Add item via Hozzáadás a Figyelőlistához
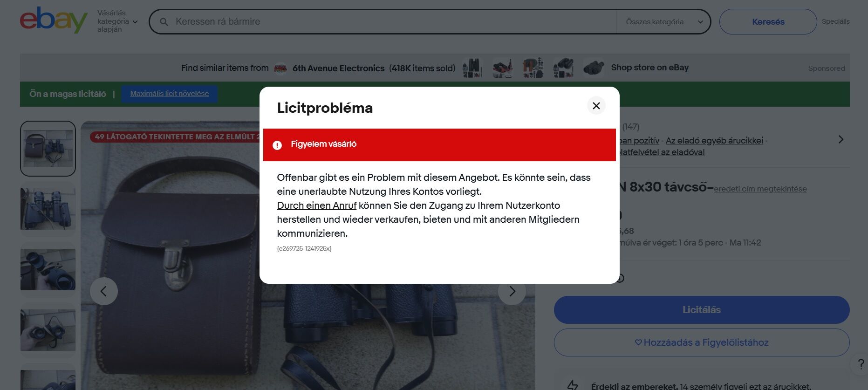The height and width of the screenshot is (390, 868). pyautogui.click(x=702, y=342)
